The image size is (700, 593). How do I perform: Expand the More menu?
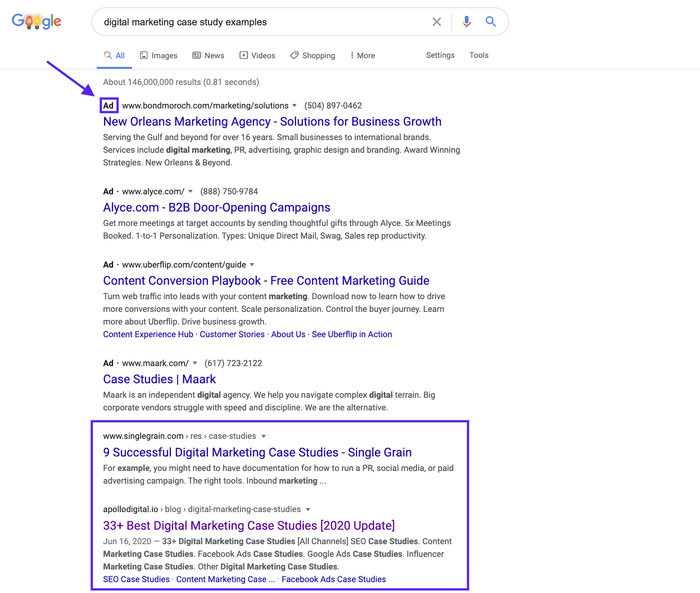pyautogui.click(x=363, y=56)
